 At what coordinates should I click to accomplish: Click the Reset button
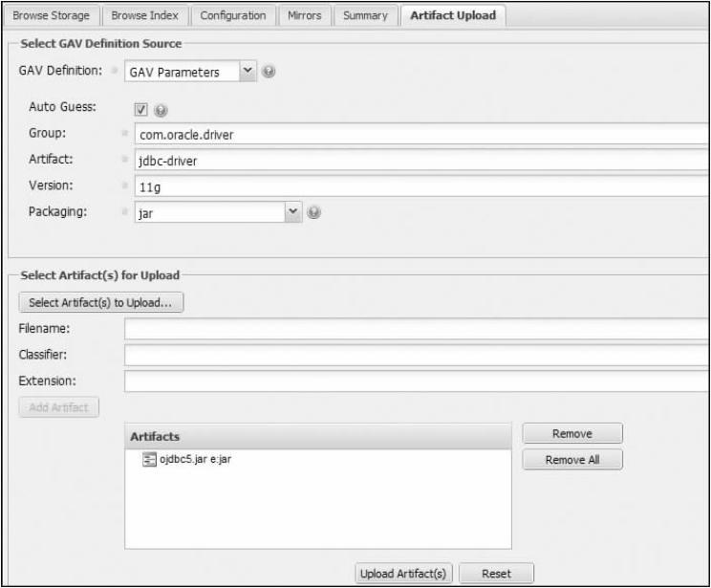(496, 574)
